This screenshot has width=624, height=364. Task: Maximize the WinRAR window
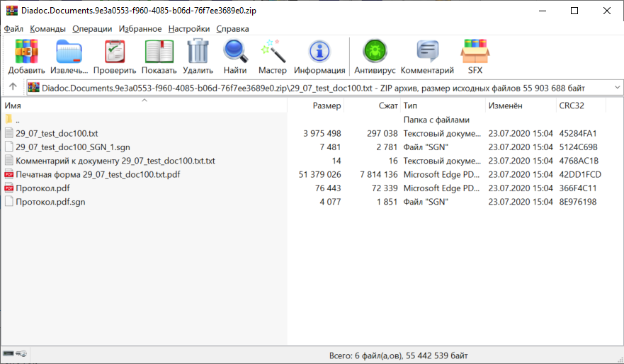coord(574,11)
